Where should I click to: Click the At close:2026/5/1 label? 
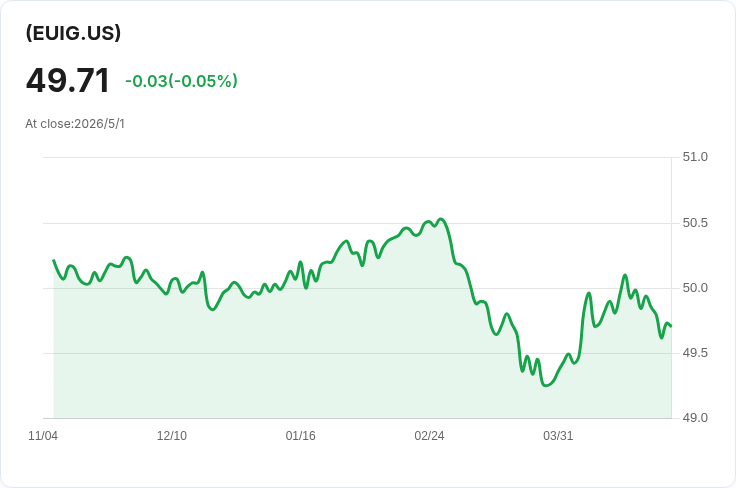75,124
